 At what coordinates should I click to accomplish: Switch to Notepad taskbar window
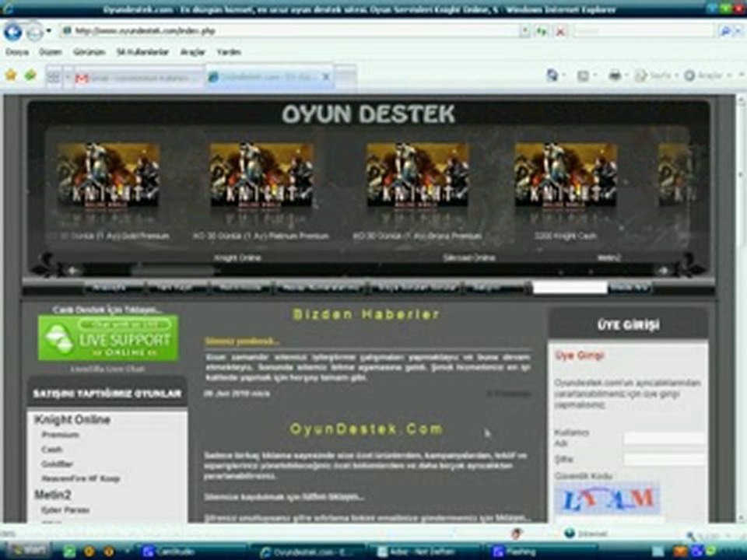pyautogui.click(x=423, y=552)
